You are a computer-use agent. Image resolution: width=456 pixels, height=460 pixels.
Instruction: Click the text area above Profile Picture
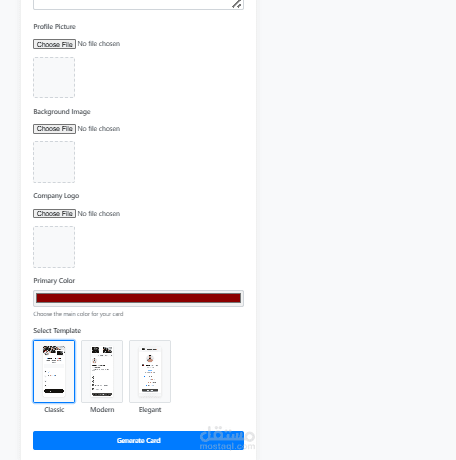(x=138, y=5)
